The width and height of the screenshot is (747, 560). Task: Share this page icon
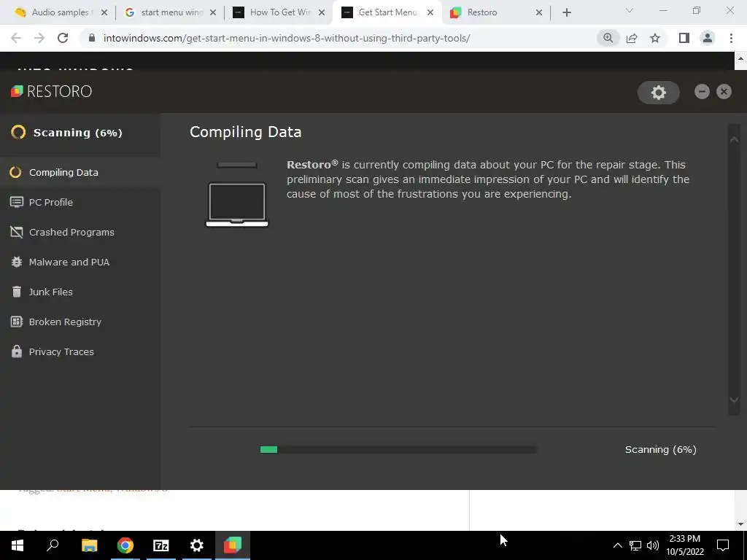[632, 38]
